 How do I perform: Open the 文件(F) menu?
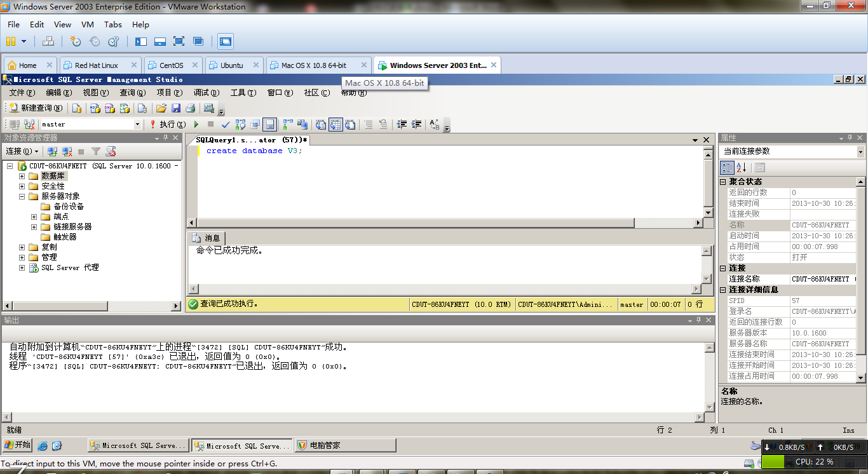pyautogui.click(x=22, y=93)
